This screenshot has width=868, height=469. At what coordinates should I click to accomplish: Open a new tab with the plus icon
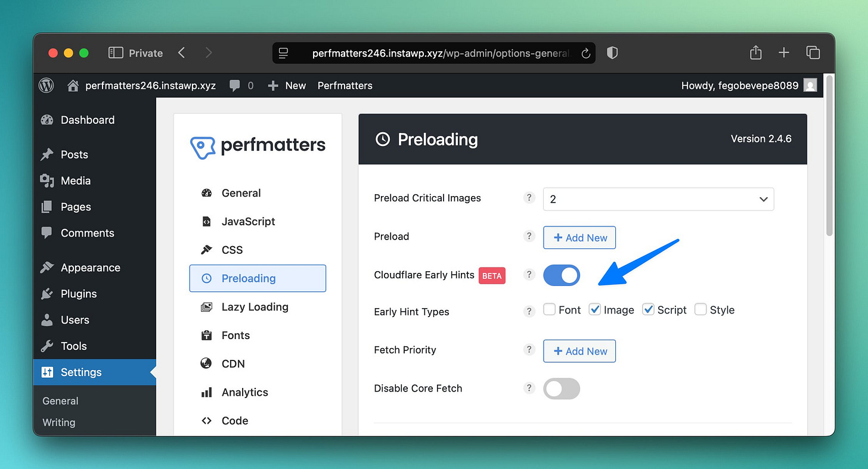tap(784, 53)
